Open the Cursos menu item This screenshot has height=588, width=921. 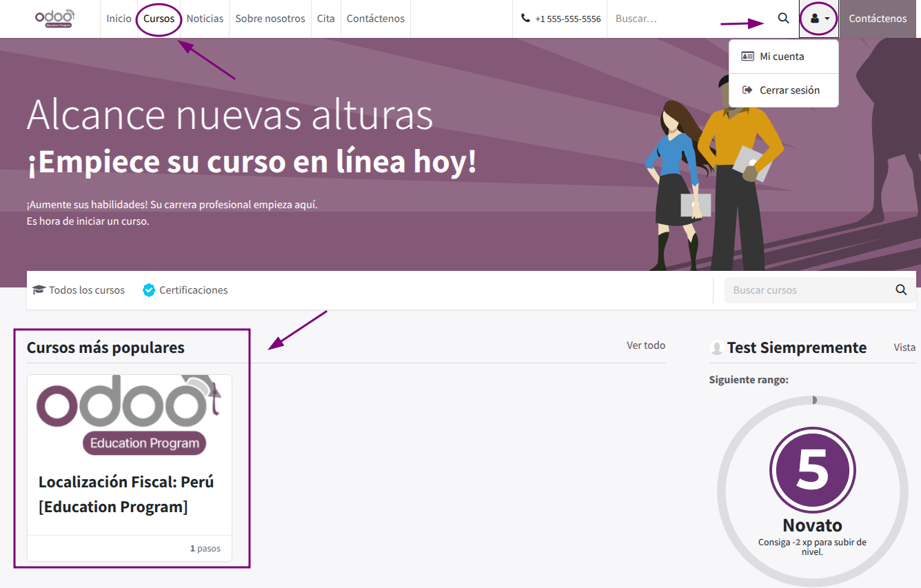[159, 19]
